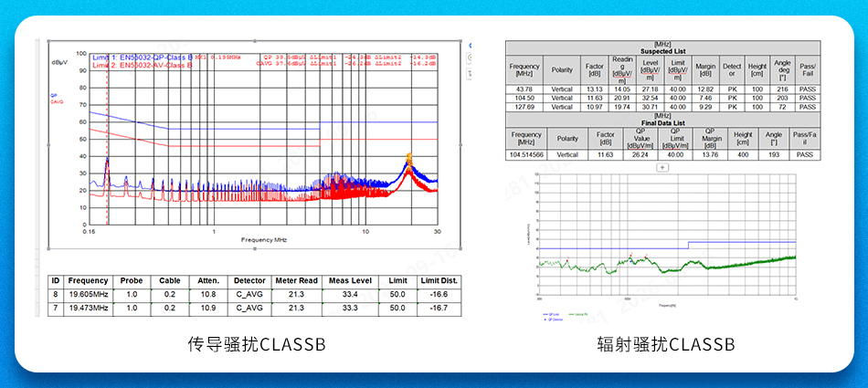Click the bottom-middle selection handle of conducted chart

[255, 248]
